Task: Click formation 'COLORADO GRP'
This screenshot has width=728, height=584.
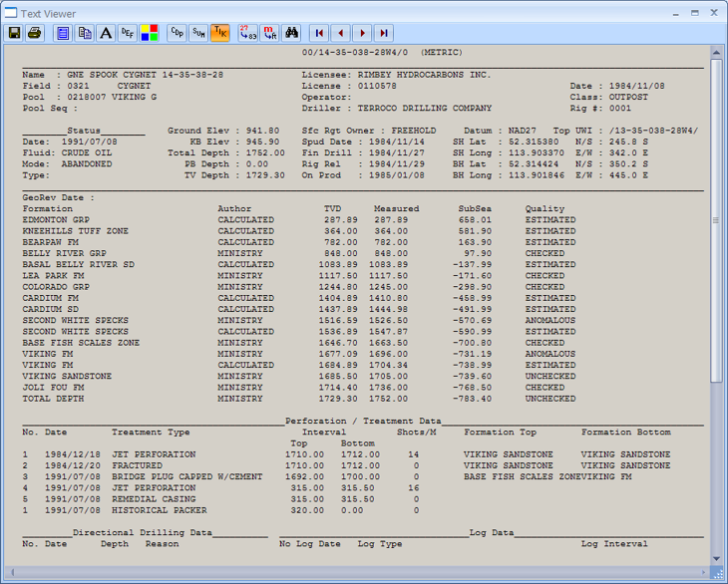Action: 56,287
